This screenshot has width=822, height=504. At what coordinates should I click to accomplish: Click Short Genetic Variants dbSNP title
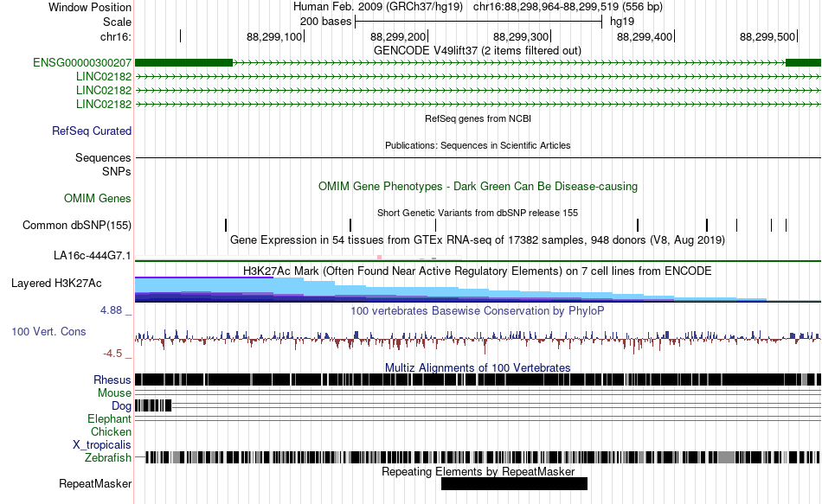(478, 214)
